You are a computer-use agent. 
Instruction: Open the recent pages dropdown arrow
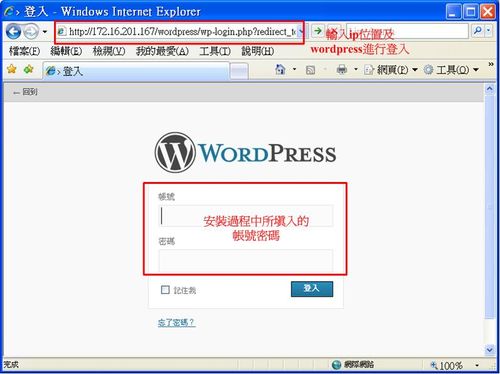tap(45, 32)
